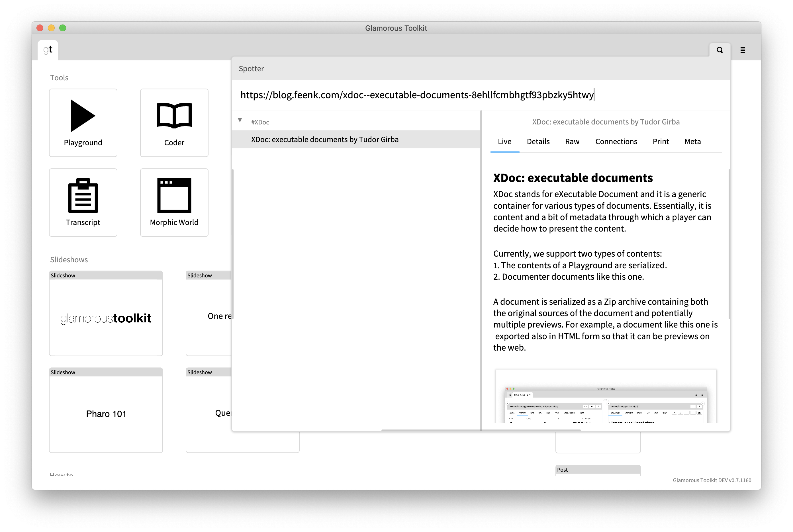This screenshot has width=793, height=532.
Task: Switch to the Raw tab
Action: [572, 142]
